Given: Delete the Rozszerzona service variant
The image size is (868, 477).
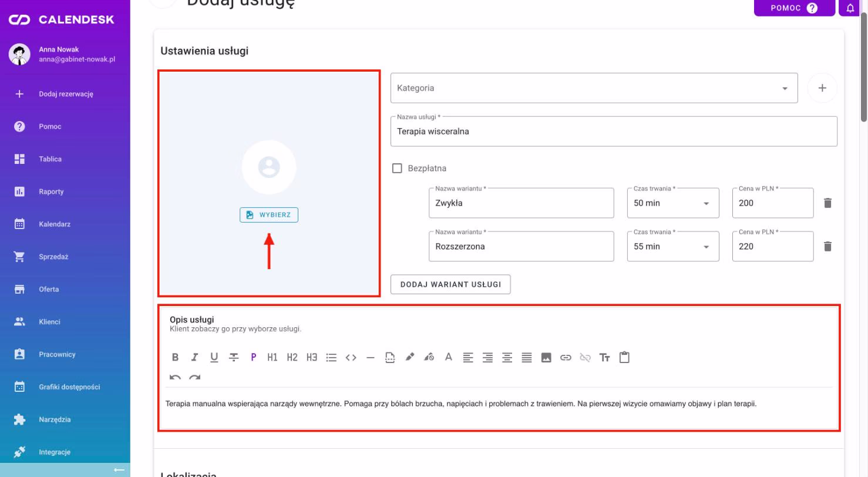Looking at the screenshot, I should [x=828, y=247].
